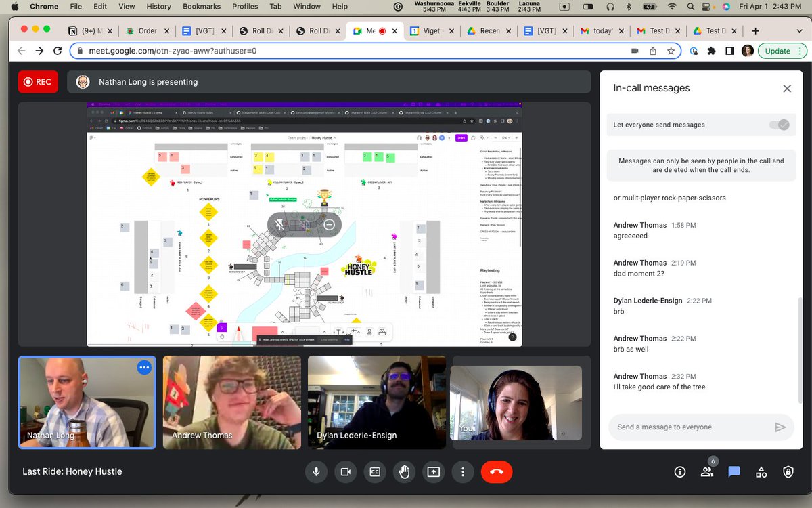Click Nathan Long tile options dots
The image size is (812, 508).
coord(143,367)
